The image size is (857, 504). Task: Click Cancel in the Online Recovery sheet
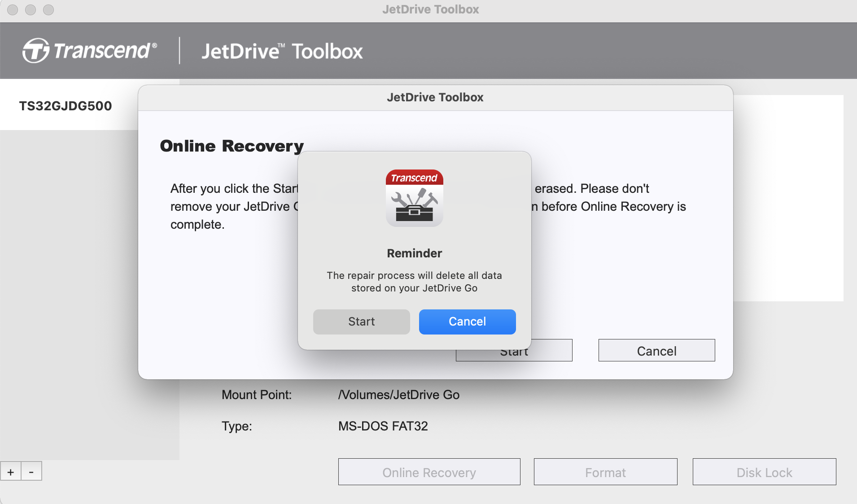point(656,351)
